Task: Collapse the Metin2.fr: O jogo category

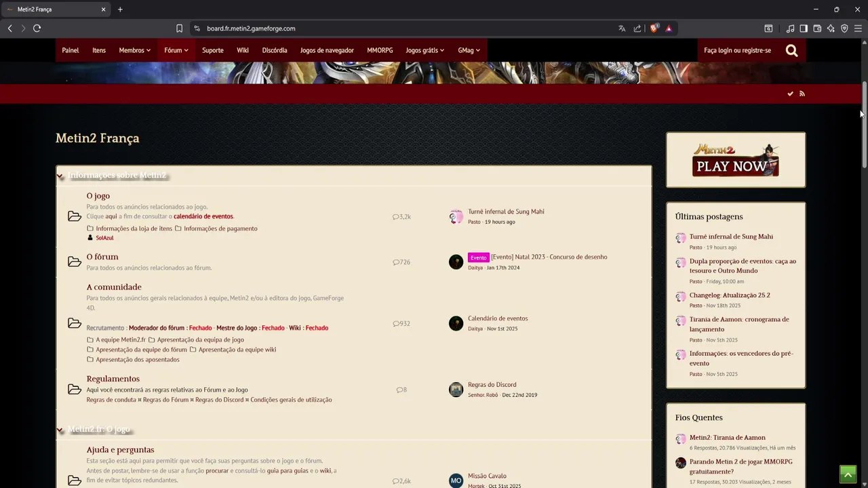Action: [60, 430]
